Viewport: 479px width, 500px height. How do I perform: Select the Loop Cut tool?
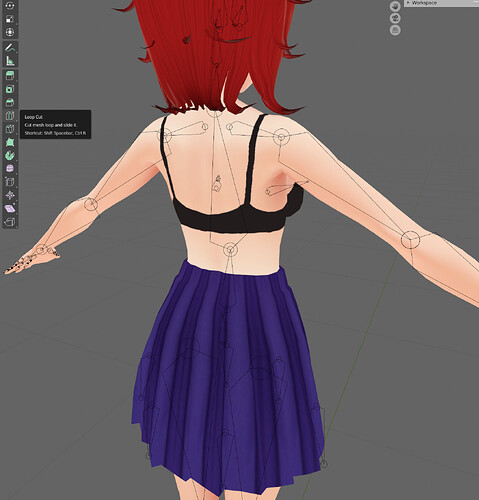tap(10, 116)
